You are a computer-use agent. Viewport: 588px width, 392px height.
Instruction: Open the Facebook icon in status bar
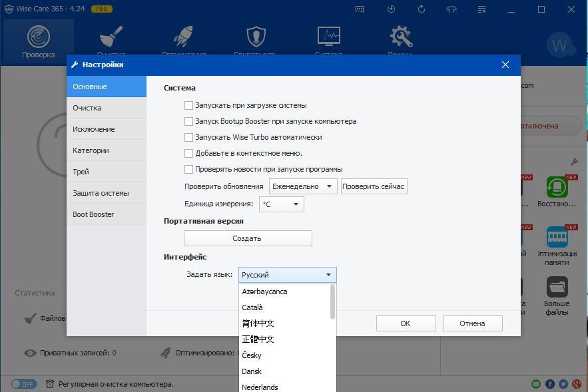(x=550, y=384)
